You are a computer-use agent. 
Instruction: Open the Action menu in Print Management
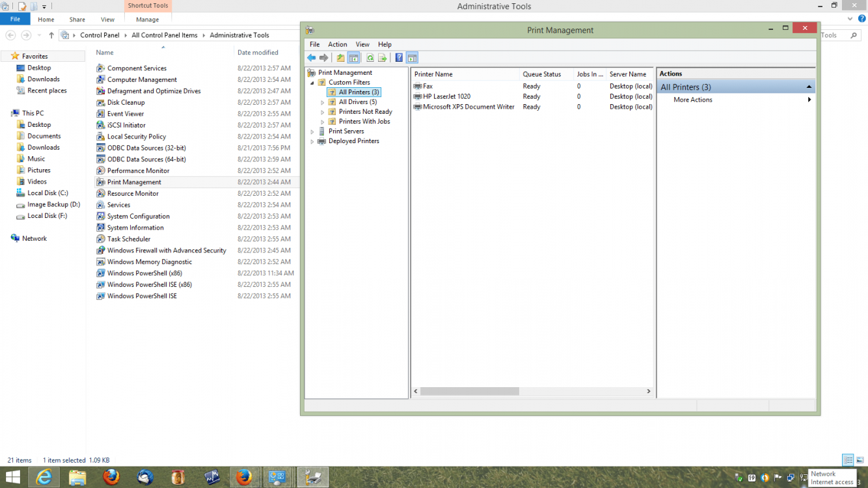click(338, 44)
